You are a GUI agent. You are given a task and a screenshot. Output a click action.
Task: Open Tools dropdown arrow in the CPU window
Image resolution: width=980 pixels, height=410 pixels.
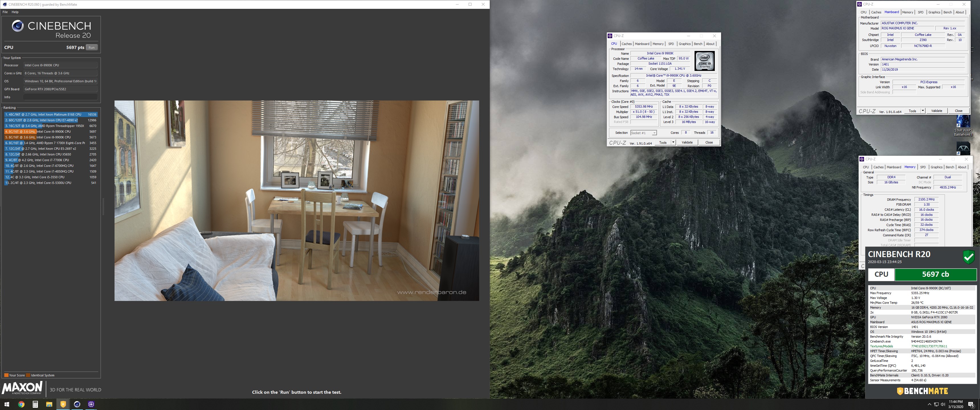point(673,142)
